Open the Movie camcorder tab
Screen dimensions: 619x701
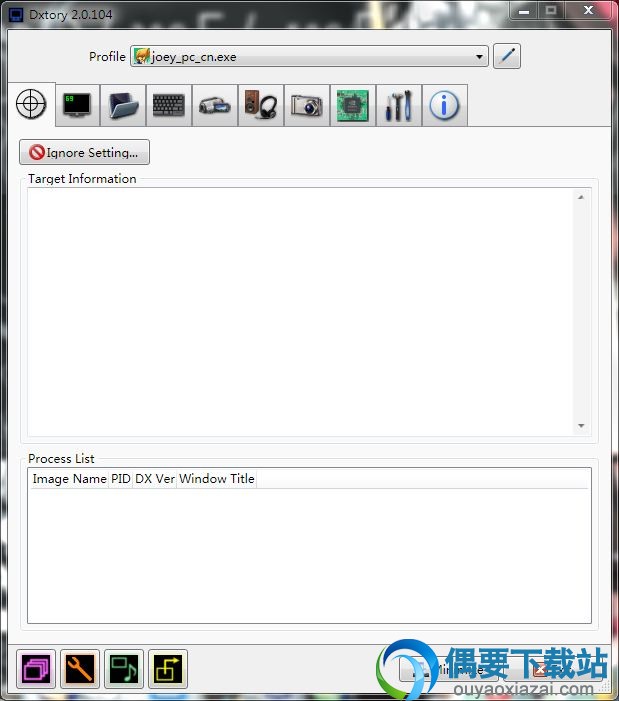click(x=215, y=106)
